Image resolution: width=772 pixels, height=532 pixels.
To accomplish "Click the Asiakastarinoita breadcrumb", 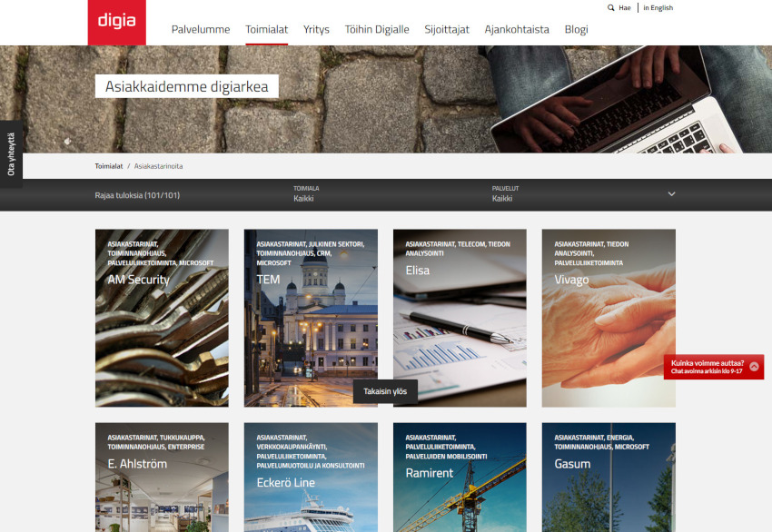I will pos(158,166).
